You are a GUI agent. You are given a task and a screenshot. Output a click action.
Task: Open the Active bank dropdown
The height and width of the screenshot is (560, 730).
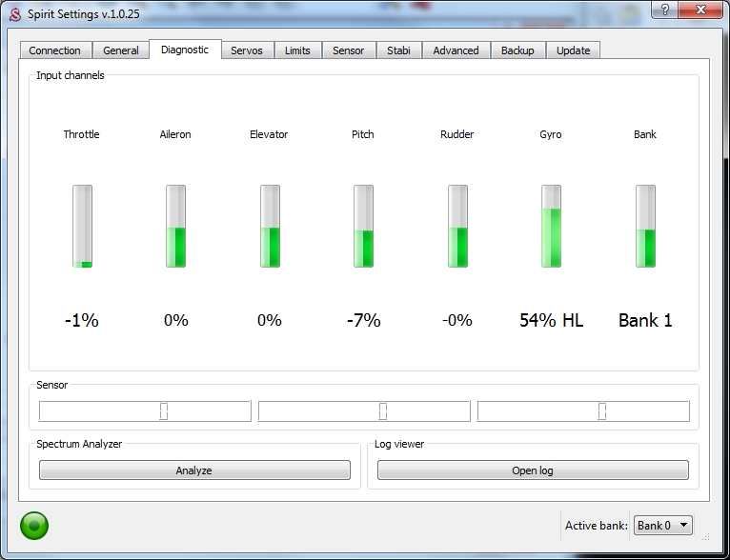[x=663, y=525]
